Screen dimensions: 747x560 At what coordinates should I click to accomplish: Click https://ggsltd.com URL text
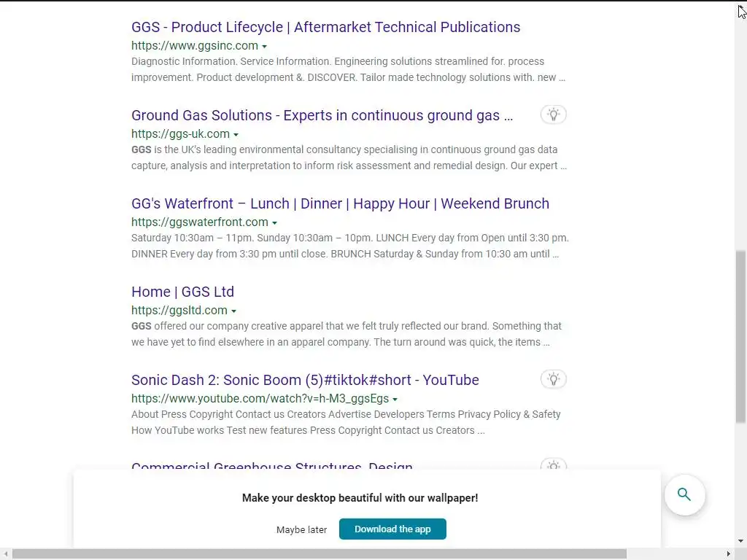[179, 310]
